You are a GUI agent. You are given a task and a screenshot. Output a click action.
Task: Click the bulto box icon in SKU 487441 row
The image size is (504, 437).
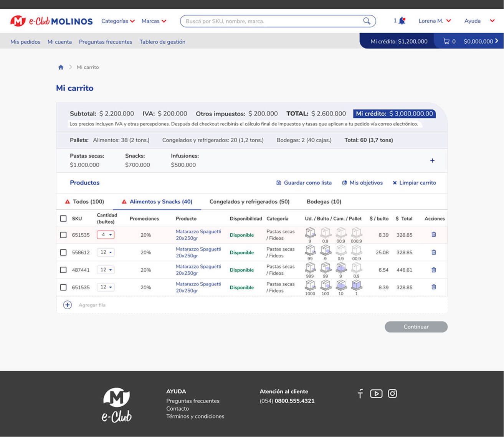326,268
